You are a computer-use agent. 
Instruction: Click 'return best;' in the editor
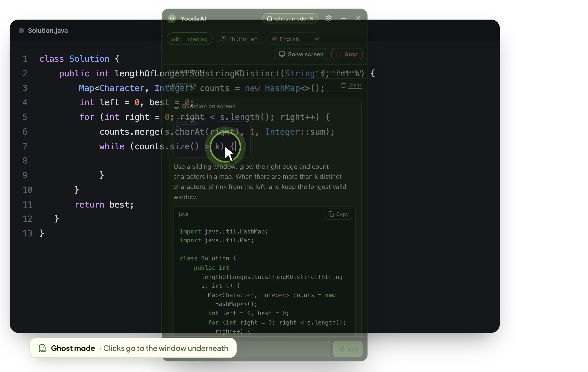click(104, 205)
